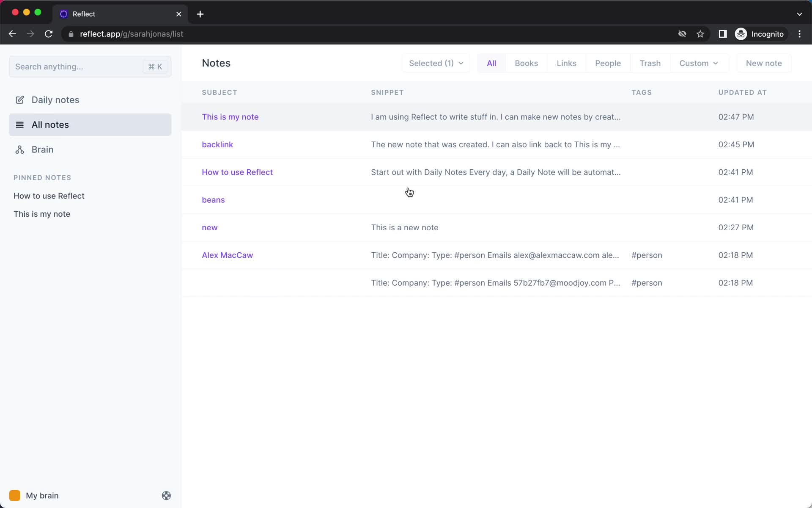Go back in browser history
Viewport: 812px width, 508px height.
(12, 34)
